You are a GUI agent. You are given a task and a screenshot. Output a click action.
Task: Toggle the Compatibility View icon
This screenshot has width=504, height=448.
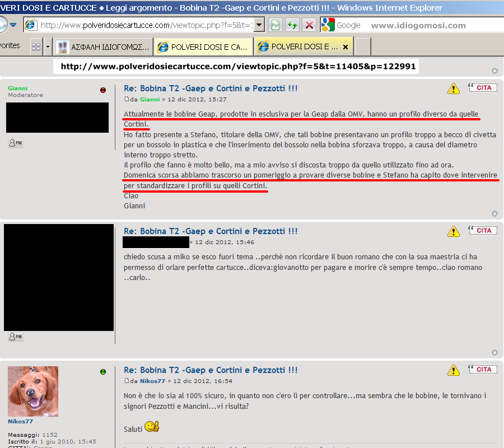276,25
